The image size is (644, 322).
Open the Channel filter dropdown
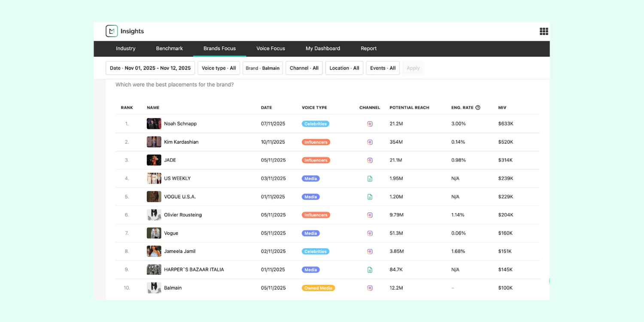point(304,68)
